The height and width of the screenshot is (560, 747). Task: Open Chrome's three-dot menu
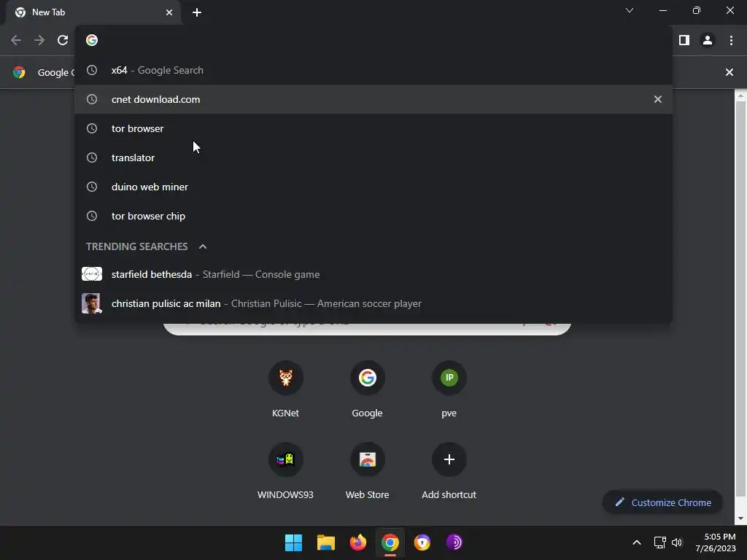(731, 40)
